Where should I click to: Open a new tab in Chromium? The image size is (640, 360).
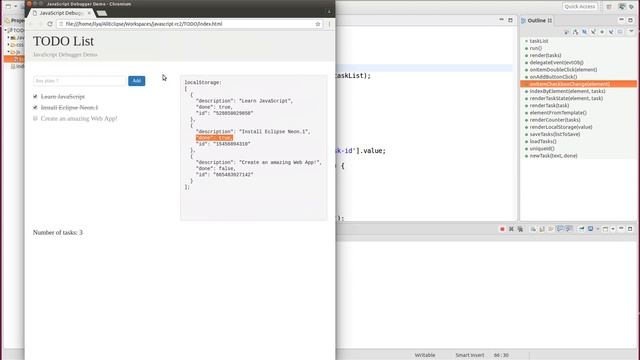pyautogui.click(x=102, y=13)
